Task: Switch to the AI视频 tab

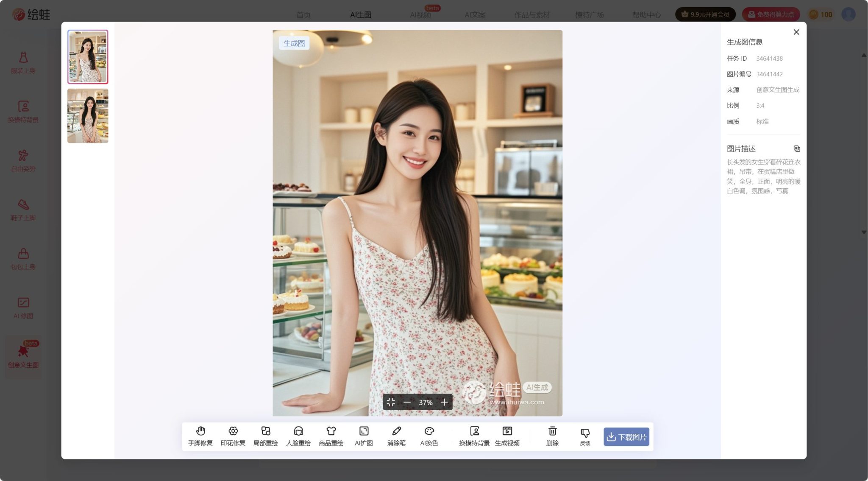Action: [420, 15]
